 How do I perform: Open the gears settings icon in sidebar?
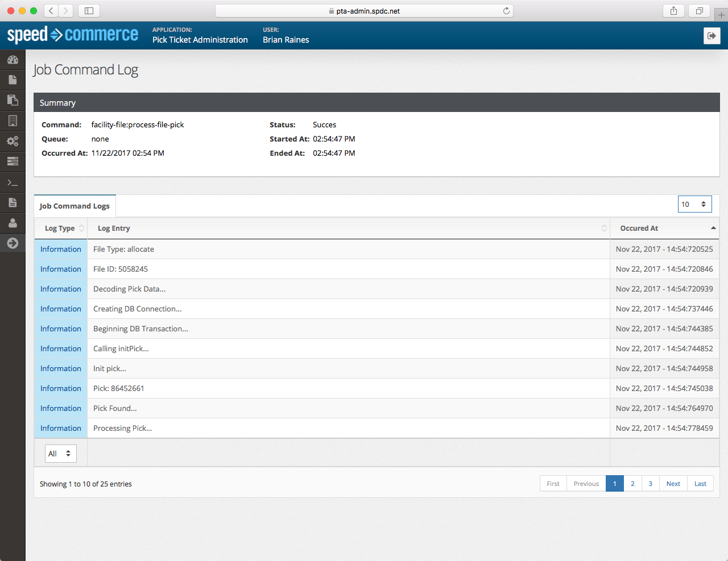coord(13,141)
